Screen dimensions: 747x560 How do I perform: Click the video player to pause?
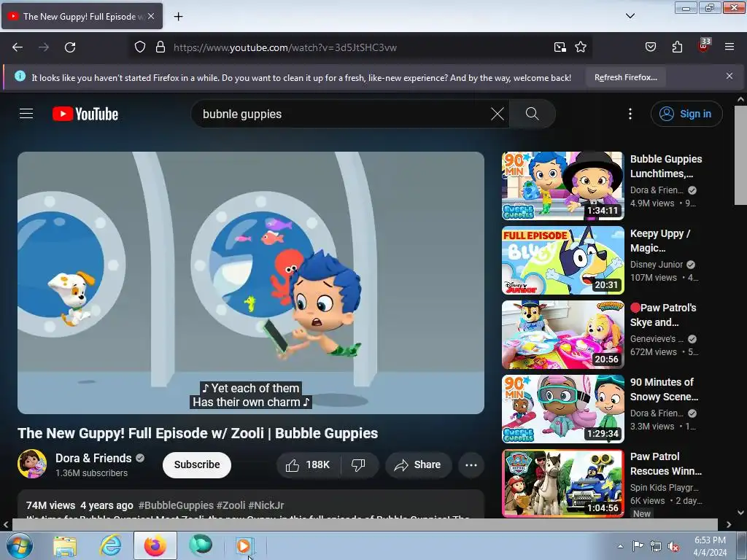click(251, 282)
